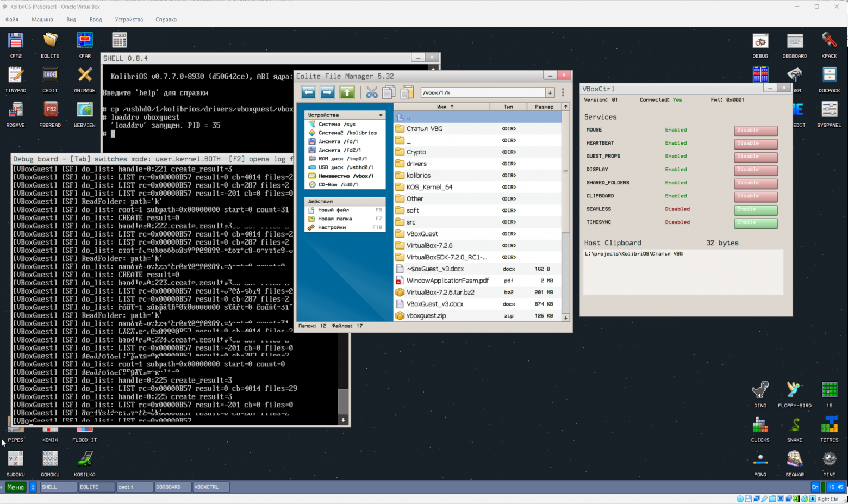The image size is (848, 504).
Task: Click the Eolite cut scissors icon
Action: [x=372, y=92]
